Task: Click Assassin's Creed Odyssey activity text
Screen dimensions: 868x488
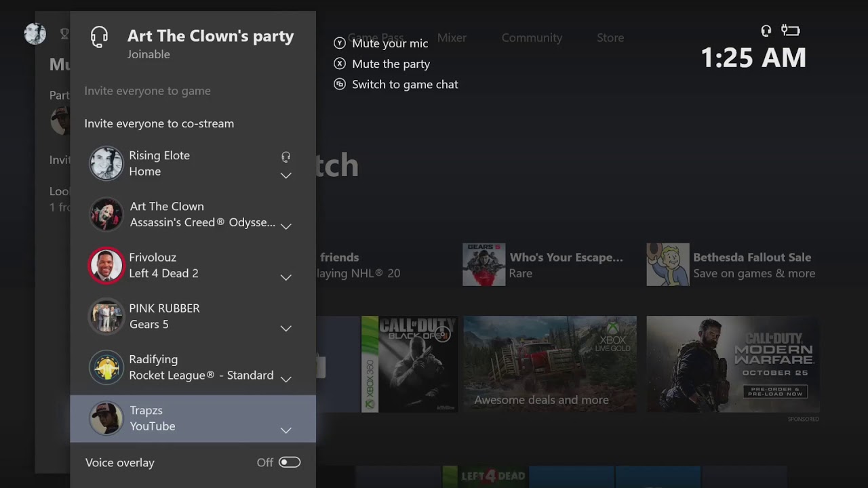Action: pos(203,222)
